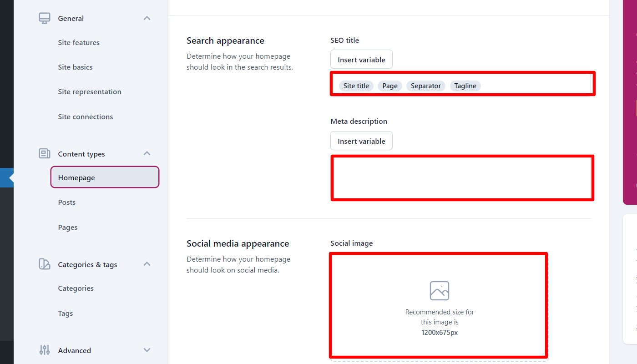Click the General section monitor icon

point(44,18)
